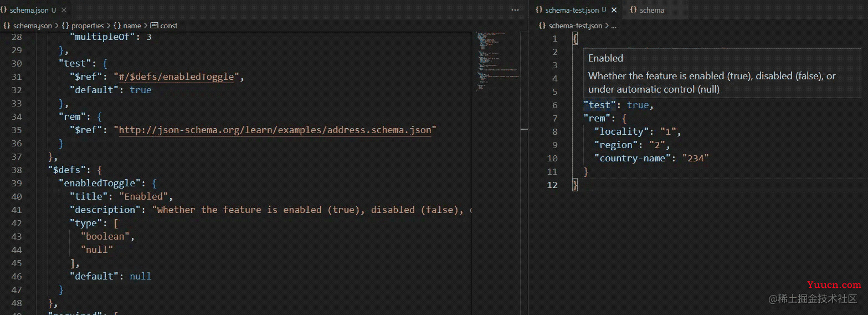This screenshot has width=868, height=315.
Task: Click the "test" key on line 30 in schema.json
Action: (75, 63)
